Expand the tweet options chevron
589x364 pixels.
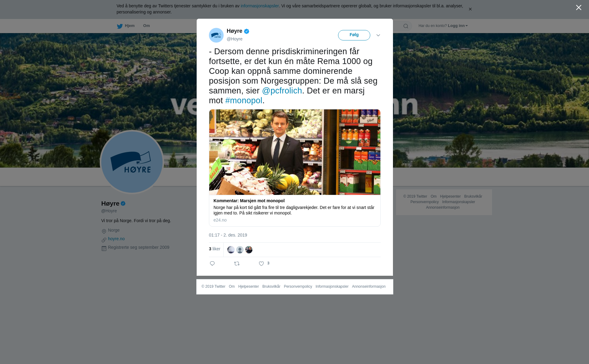click(378, 35)
